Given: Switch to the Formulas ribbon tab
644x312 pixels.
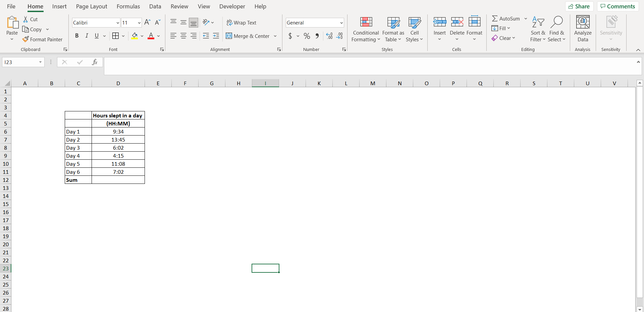Looking at the screenshot, I should (x=128, y=6).
